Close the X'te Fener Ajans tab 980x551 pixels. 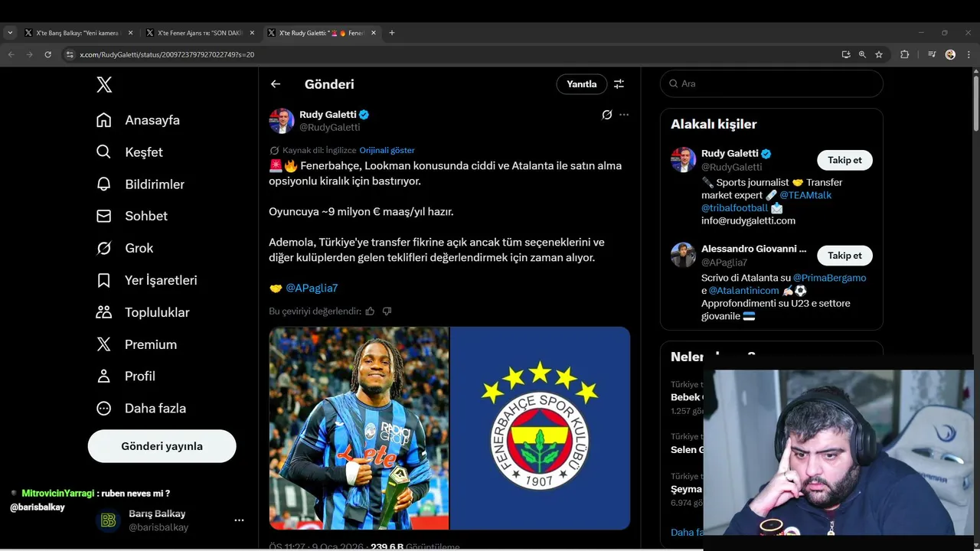tap(252, 33)
